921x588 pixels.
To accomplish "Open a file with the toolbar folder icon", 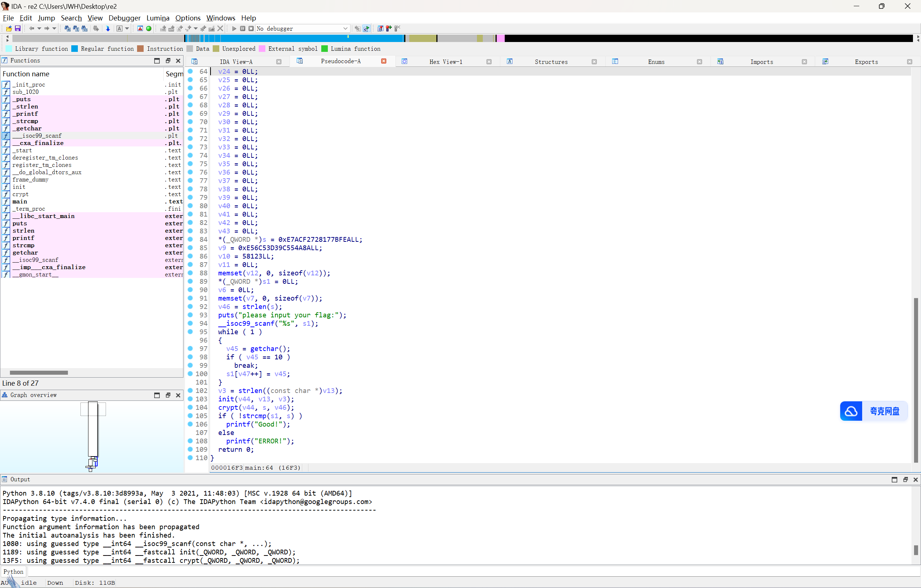I will [x=9, y=29].
